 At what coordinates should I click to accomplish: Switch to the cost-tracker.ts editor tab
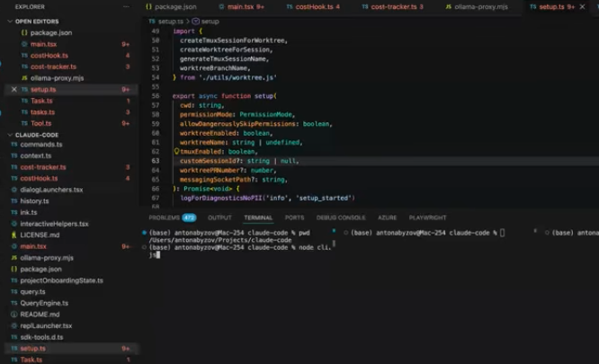[x=392, y=7]
